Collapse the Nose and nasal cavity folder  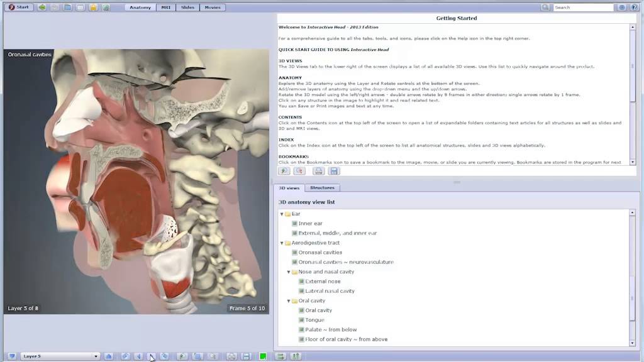pos(289,272)
